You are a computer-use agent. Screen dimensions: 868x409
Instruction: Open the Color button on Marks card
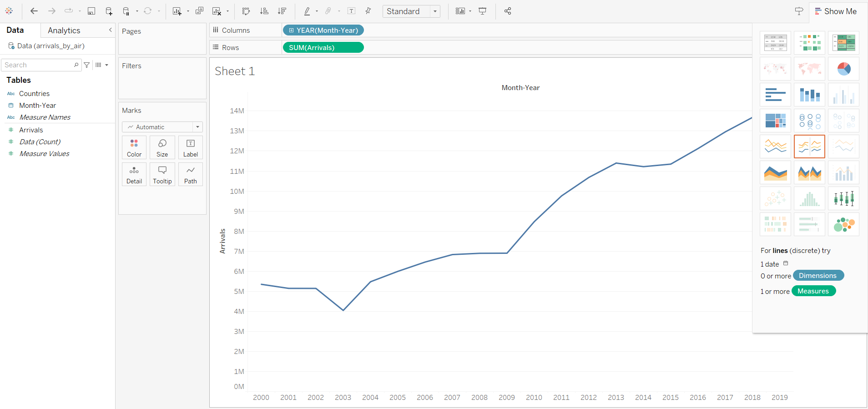134,148
